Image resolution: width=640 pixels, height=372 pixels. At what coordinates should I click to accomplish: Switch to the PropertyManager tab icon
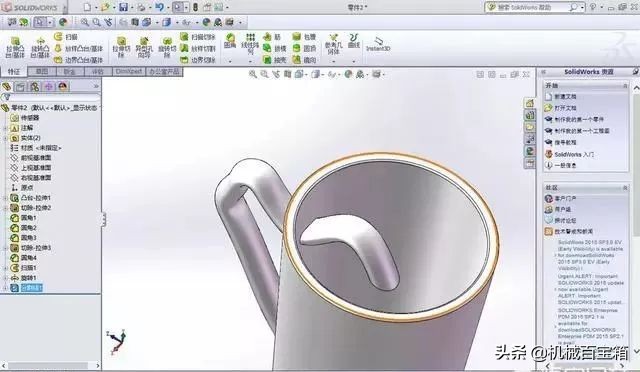click(20, 87)
